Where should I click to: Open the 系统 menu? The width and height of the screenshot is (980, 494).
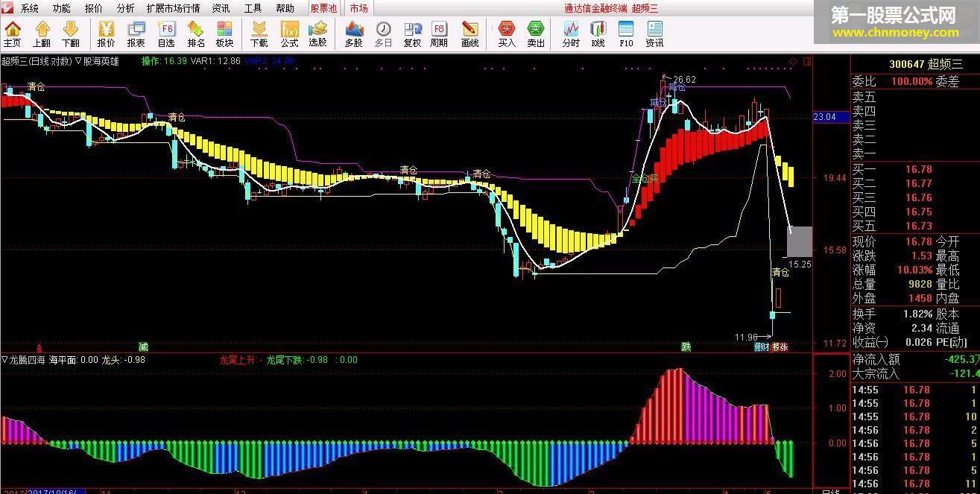point(30,8)
